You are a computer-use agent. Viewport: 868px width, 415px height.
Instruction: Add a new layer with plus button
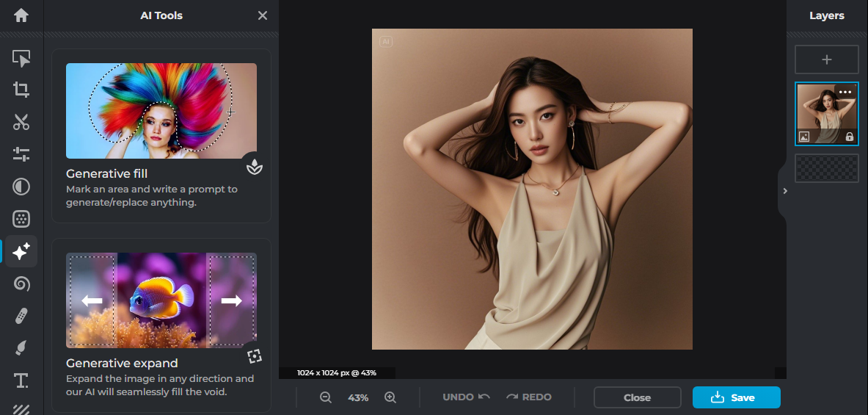click(x=826, y=59)
